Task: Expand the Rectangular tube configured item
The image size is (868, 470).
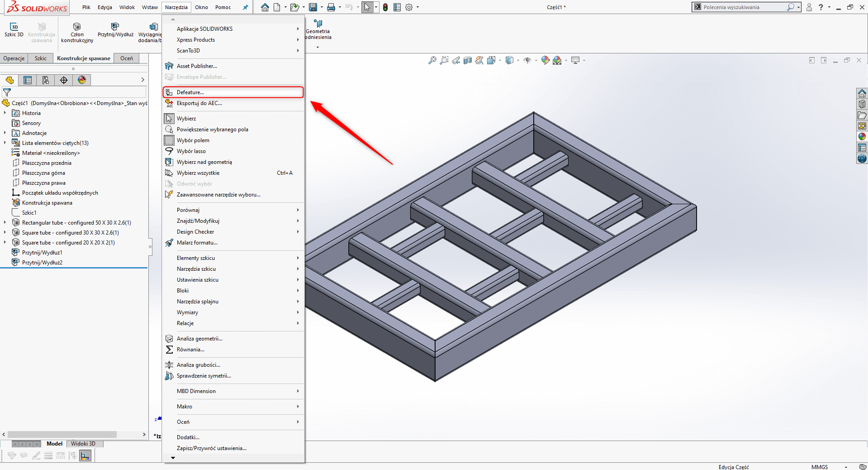Action: (x=5, y=222)
